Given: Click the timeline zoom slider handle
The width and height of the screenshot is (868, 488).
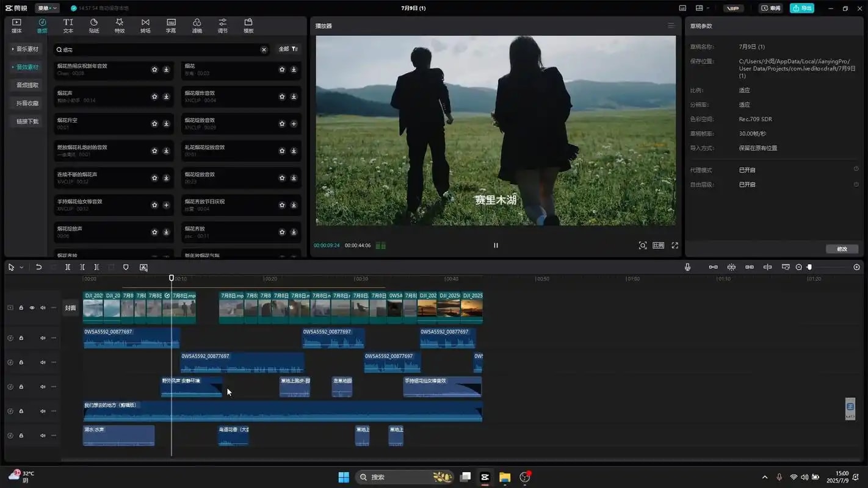Looking at the screenshot, I should 809,267.
